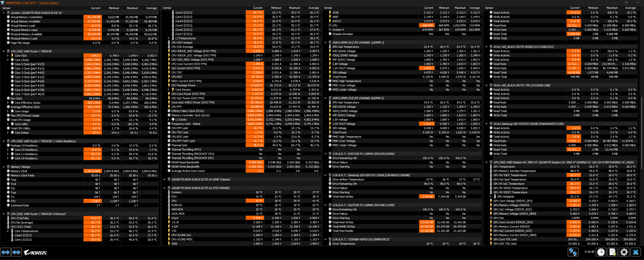Click thermometer icon beside CPU (Tctl/Tdie)

(8, 218)
